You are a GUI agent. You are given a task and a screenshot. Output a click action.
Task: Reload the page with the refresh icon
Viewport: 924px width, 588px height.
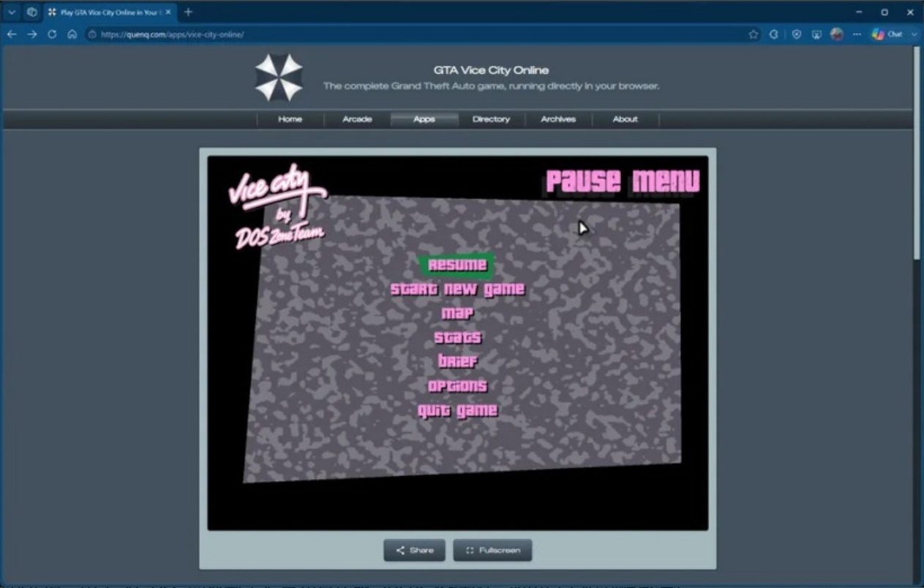[x=52, y=34]
